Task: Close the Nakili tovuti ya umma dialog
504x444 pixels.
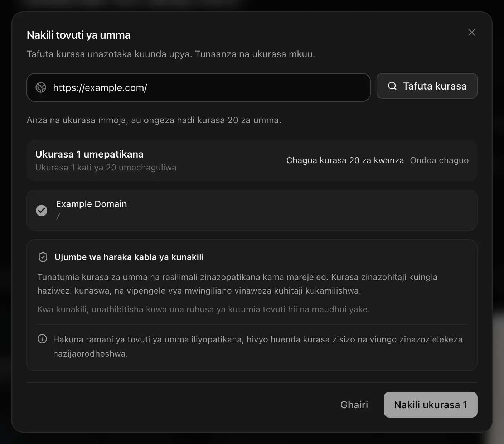Action: point(471,33)
